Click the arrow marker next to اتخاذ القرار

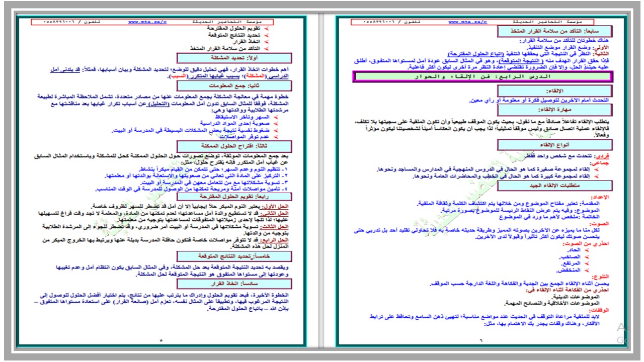[x=266, y=41]
